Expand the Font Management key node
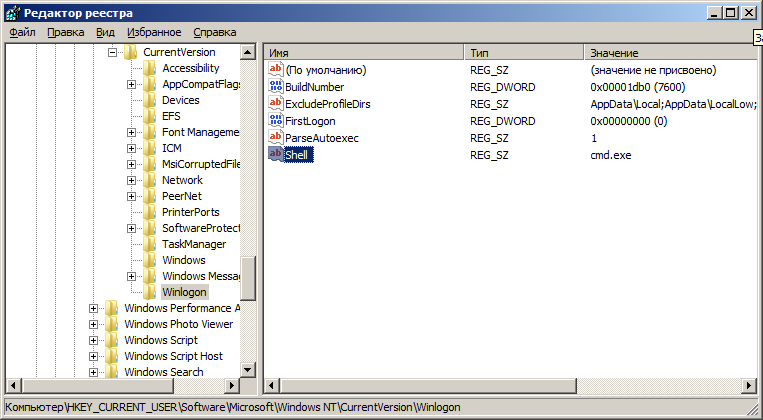The image size is (763, 420). point(132,132)
